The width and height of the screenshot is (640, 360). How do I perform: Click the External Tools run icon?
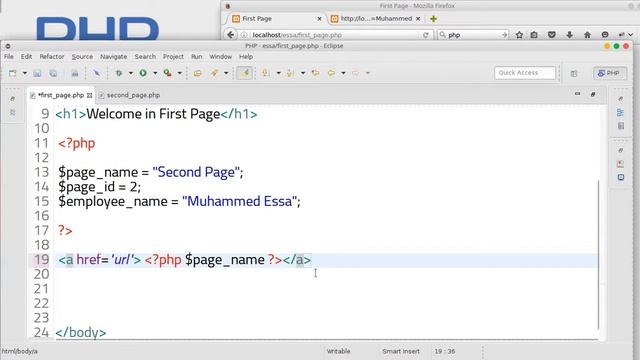click(x=167, y=73)
